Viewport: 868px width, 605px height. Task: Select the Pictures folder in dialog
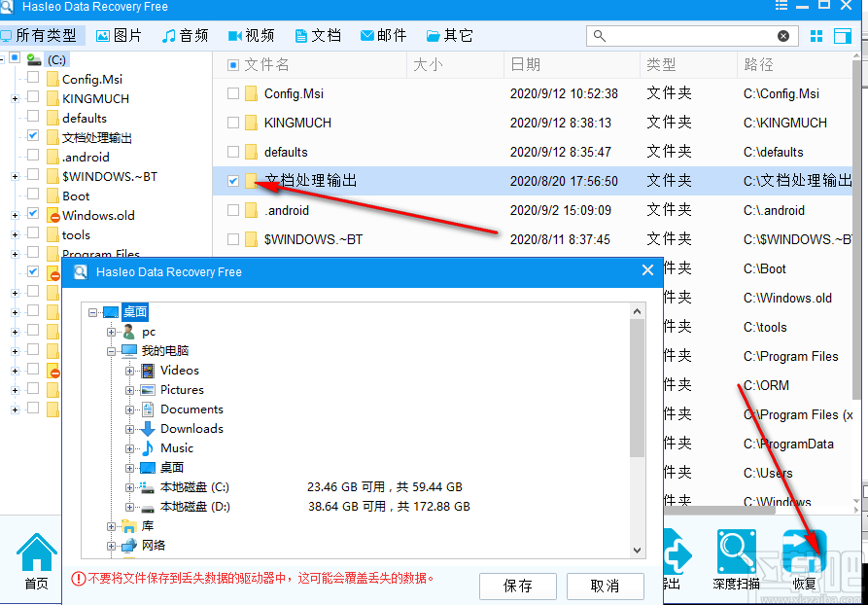pos(182,390)
